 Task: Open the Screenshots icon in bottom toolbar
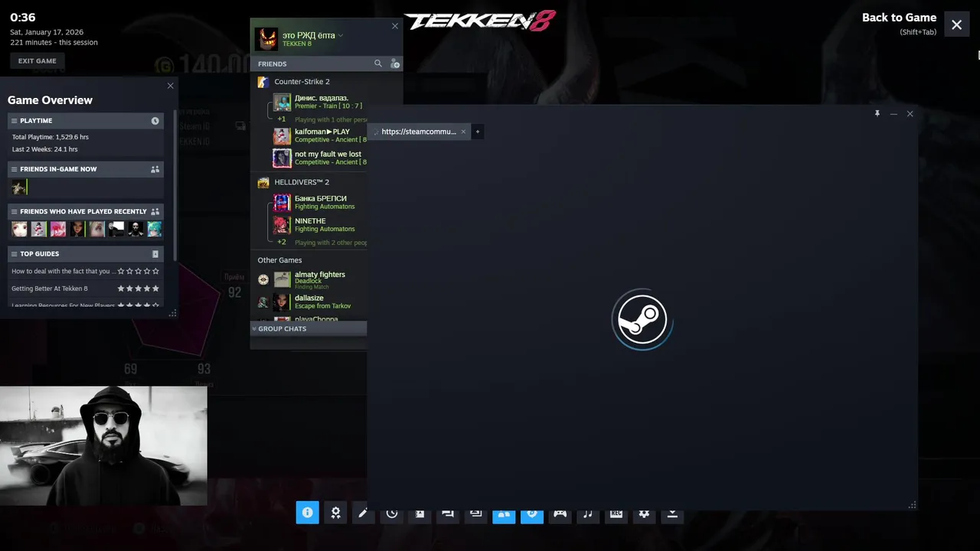pyautogui.click(x=476, y=513)
